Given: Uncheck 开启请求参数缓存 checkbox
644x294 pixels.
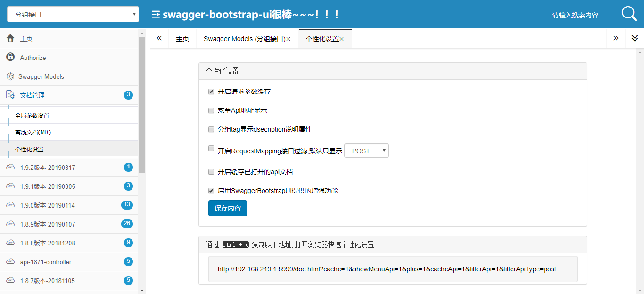Looking at the screenshot, I should tap(211, 92).
